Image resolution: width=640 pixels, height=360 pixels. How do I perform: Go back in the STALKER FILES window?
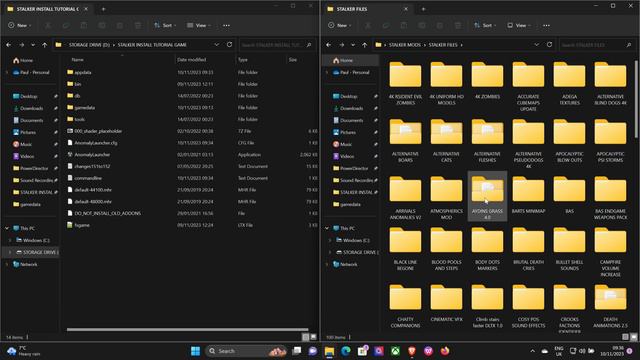tap(329, 45)
